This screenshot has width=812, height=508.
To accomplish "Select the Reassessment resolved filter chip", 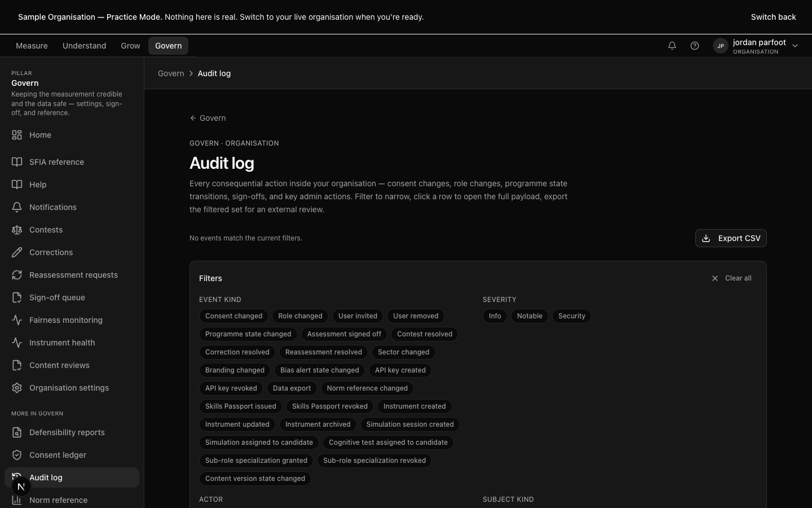I will [324, 352].
